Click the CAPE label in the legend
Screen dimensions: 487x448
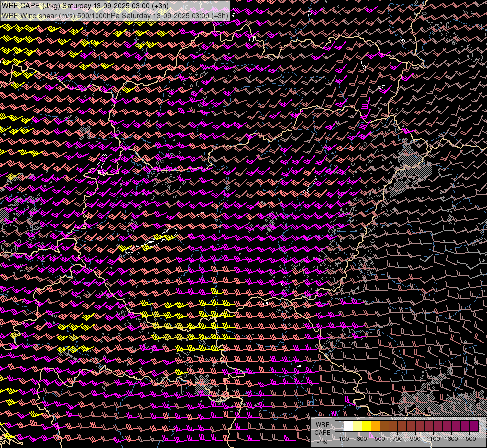click(322, 433)
